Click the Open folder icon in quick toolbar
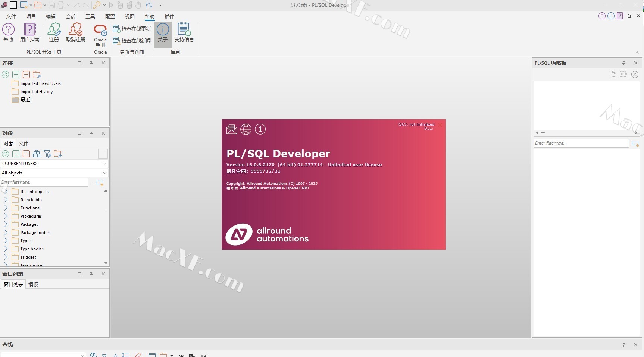Viewport: 644px width, 357px height. click(x=38, y=5)
